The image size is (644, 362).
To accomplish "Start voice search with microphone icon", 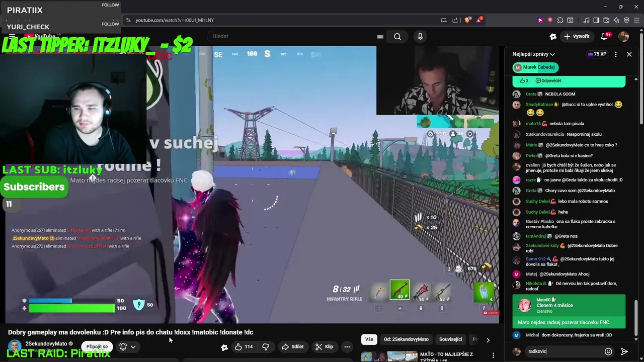I will (420, 36).
